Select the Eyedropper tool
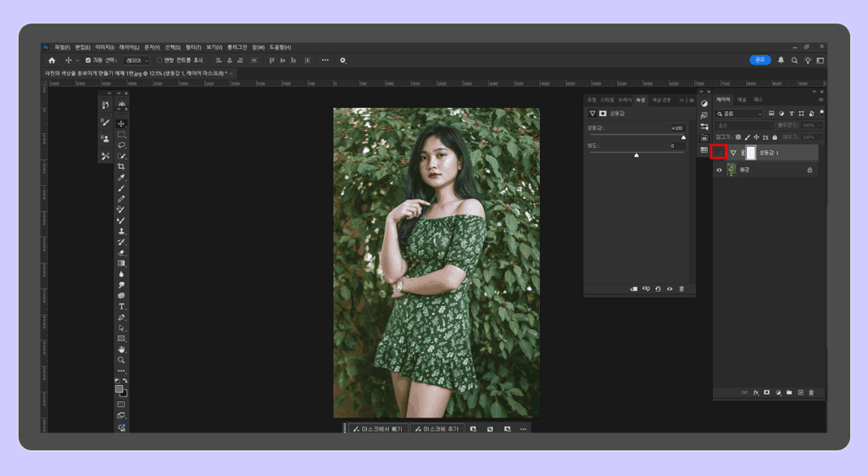This screenshot has width=868, height=476. 121,177
